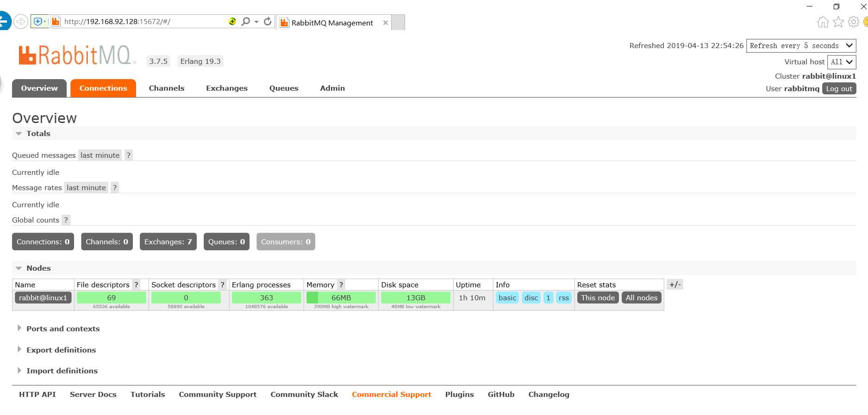
Task: Open the Favorites star icon
Action: (x=838, y=22)
